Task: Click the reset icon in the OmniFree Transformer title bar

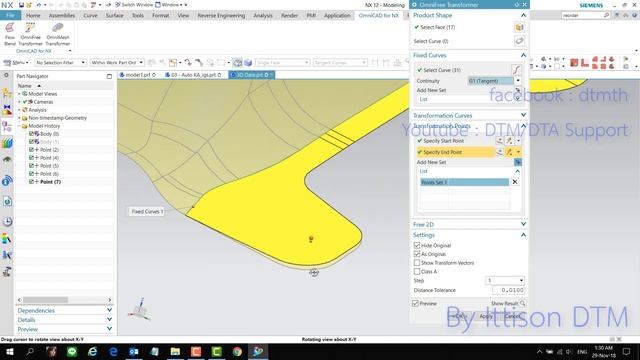Action: pos(517,5)
